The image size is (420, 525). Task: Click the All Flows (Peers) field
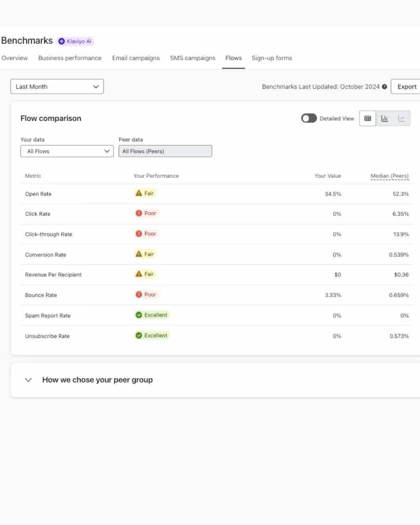[165, 151]
